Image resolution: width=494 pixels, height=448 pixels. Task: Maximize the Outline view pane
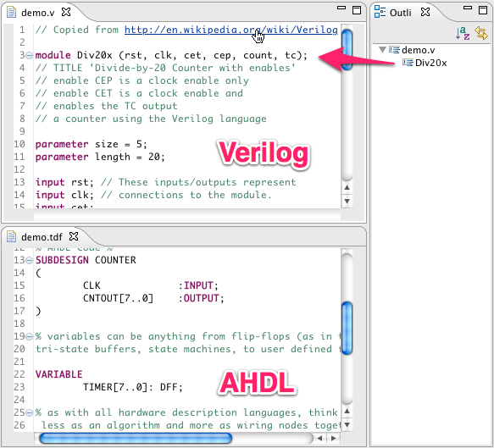(x=483, y=10)
